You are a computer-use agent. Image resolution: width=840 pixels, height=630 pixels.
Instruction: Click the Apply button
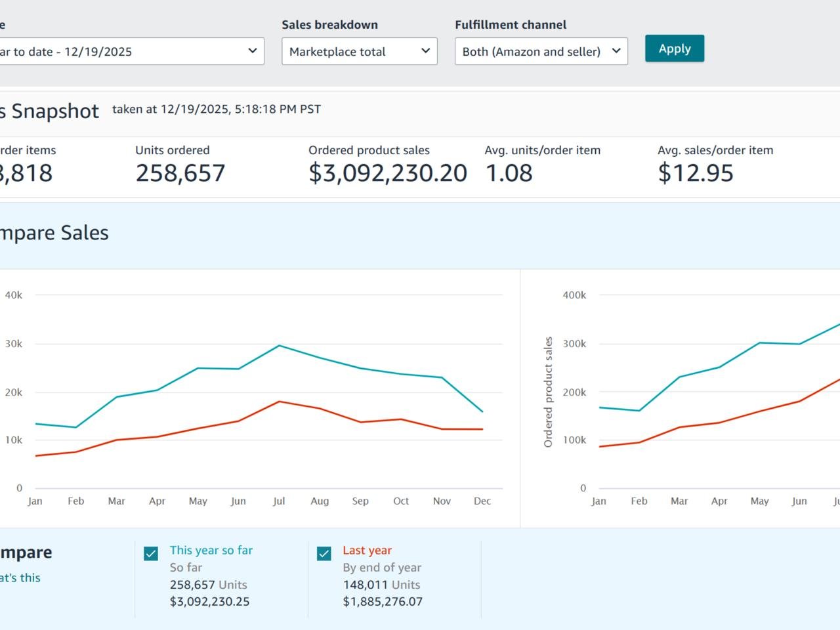pyautogui.click(x=674, y=49)
